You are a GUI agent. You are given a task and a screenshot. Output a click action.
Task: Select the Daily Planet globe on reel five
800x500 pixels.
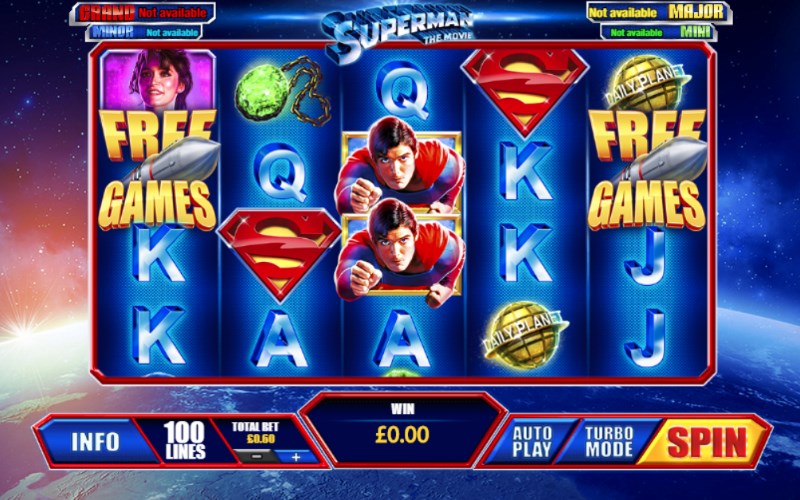tap(648, 83)
